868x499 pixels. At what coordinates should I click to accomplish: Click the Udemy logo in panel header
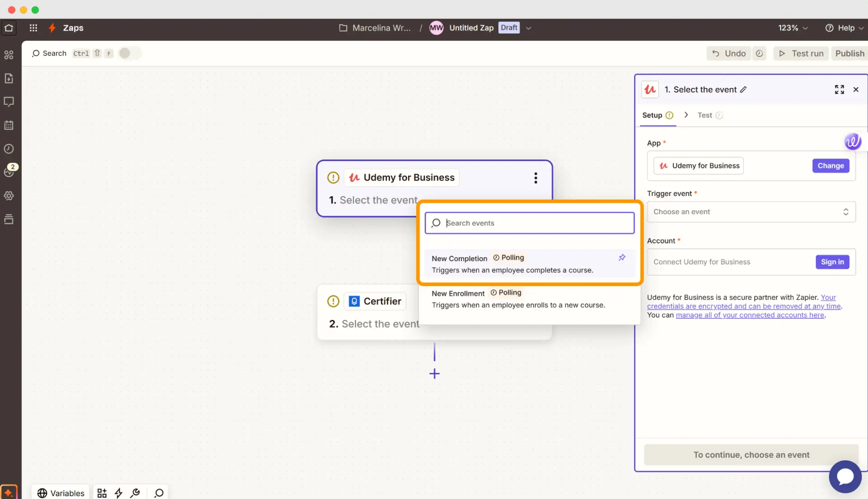[x=650, y=89]
